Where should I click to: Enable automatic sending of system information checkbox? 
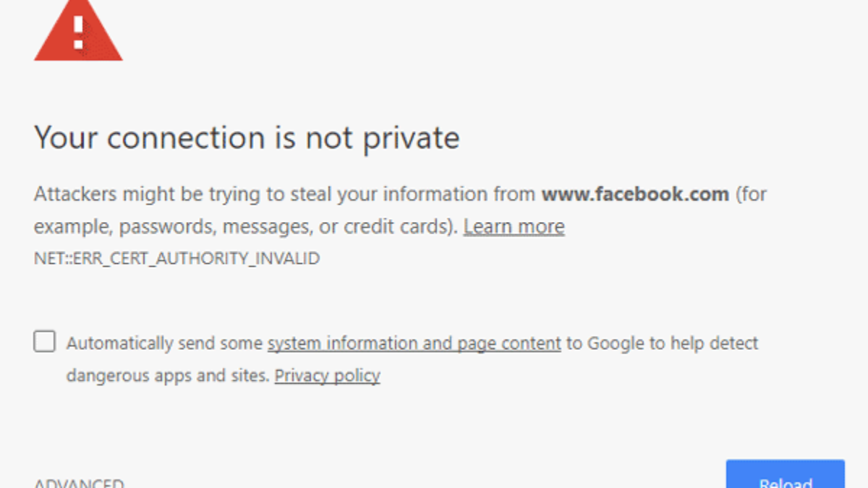pos(45,341)
